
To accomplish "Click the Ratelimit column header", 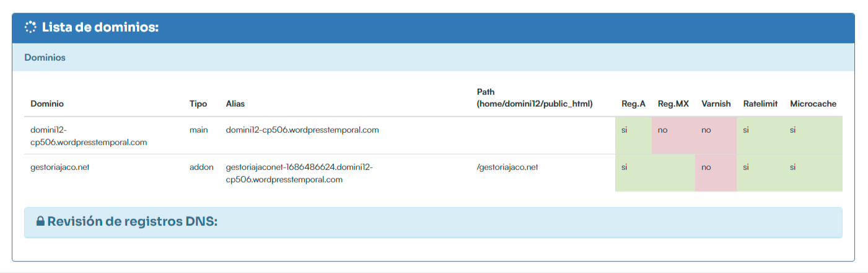I will [x=760, y=104].
